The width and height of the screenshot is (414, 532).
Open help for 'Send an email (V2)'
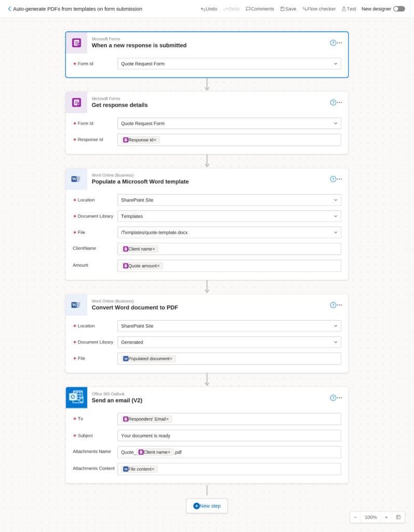pos(333,398)
